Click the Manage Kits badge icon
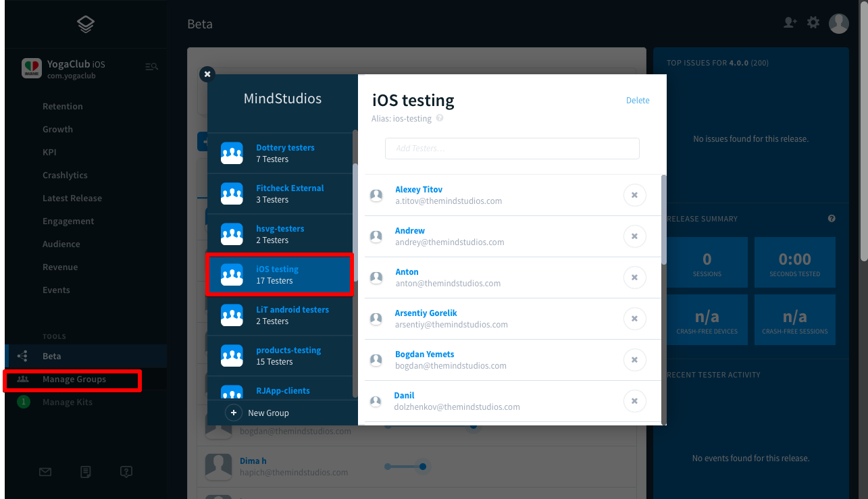Viewport: 868px width, 499px height. [24, 402]
